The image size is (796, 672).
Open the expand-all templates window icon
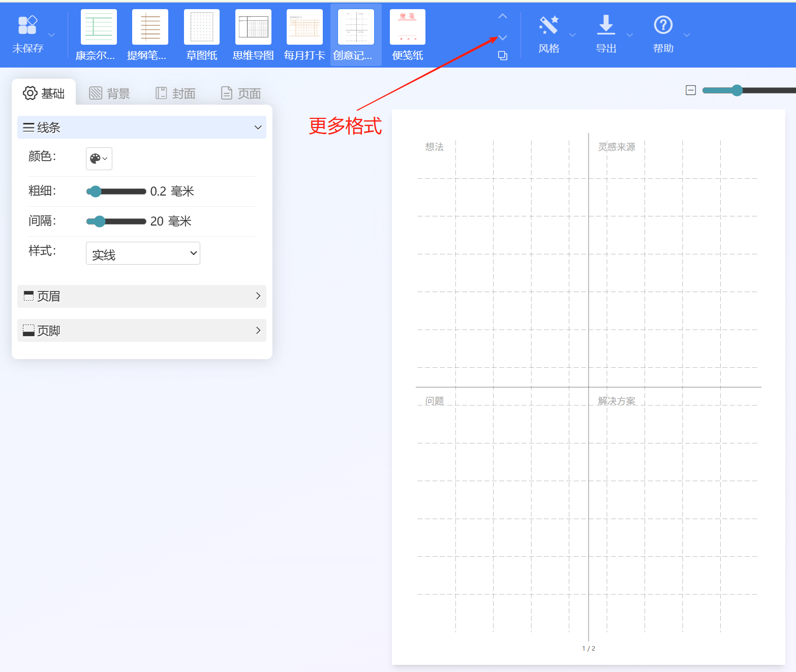click(503, 56)
